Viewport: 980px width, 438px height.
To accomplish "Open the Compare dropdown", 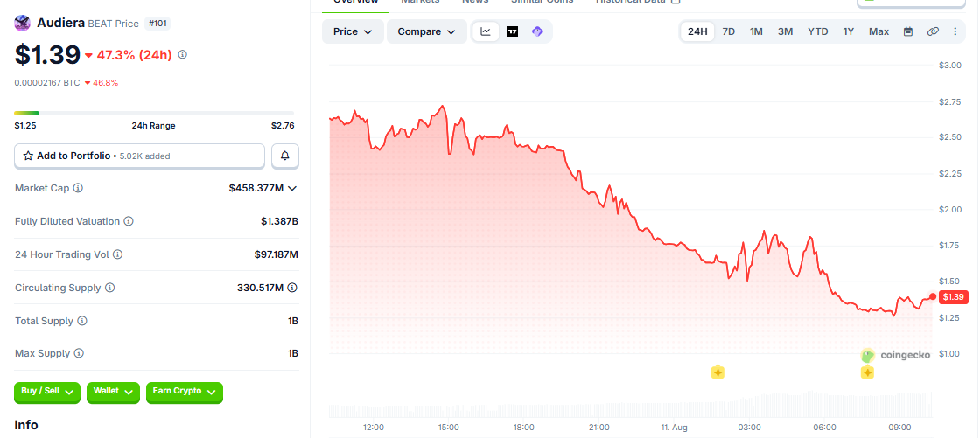I will (427, 31).
